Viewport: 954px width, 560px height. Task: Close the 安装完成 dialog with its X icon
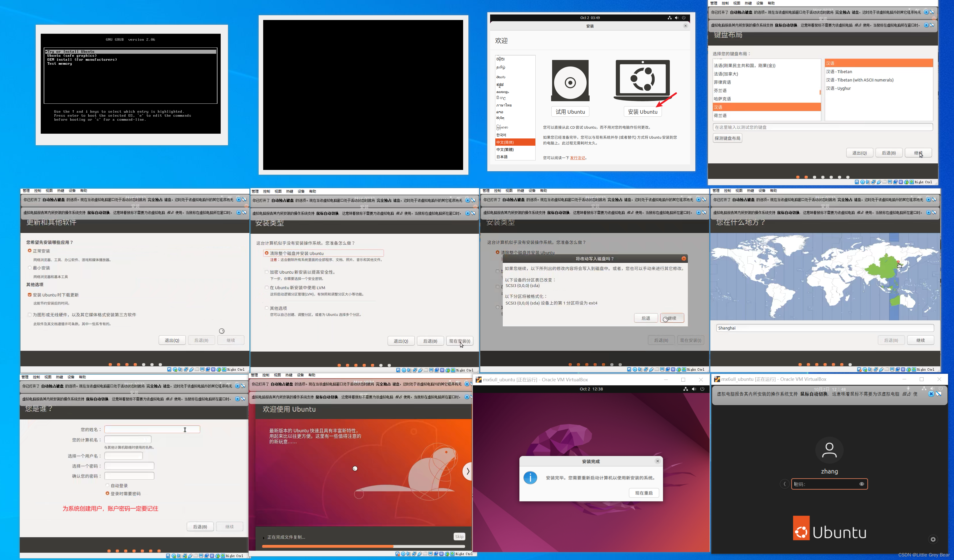coord(658,461)
